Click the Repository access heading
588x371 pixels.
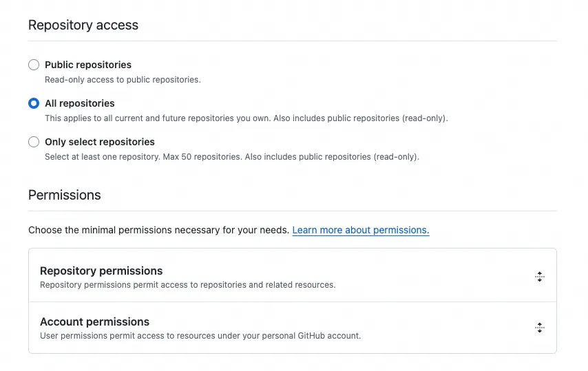(83, 25)
